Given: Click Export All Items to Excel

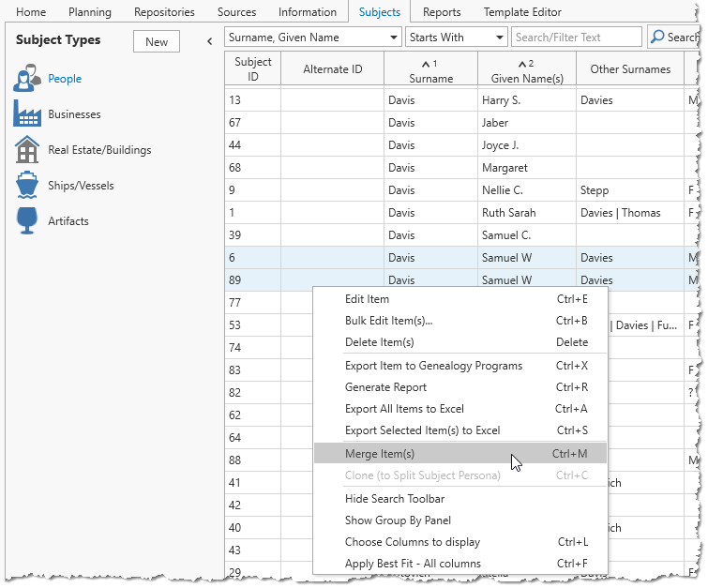Looking at the screenshot, I should (404, 409).
